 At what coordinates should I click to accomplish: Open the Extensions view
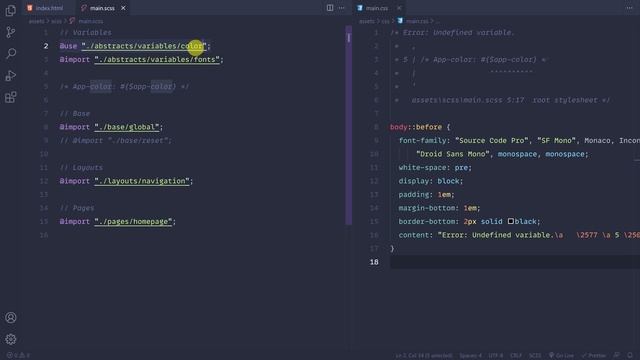click(x=11, y=97)
